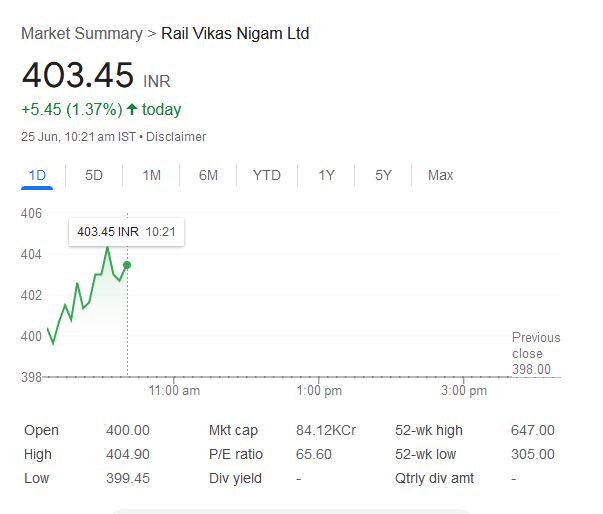Select the YTD range tab
This screenshot has width=603, height=514.
coord(266,175)
